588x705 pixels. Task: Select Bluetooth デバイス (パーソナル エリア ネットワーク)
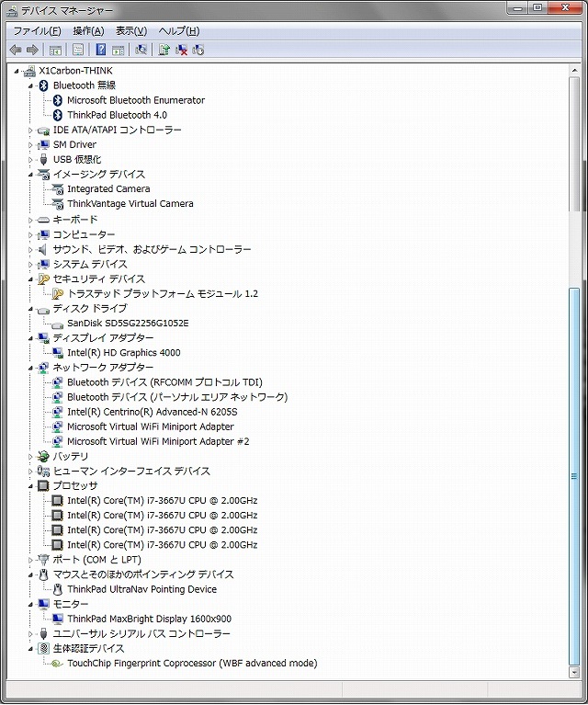pyautogui.click(x=177, y=397)
